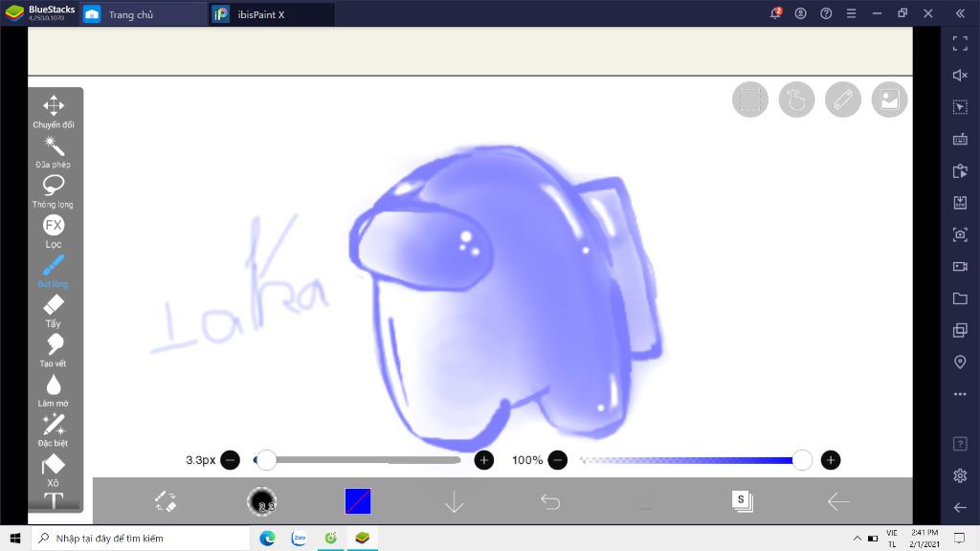Screen dimensions: 980x551
Task: Undo the last stroke
Action: click(x=550, y=501)
